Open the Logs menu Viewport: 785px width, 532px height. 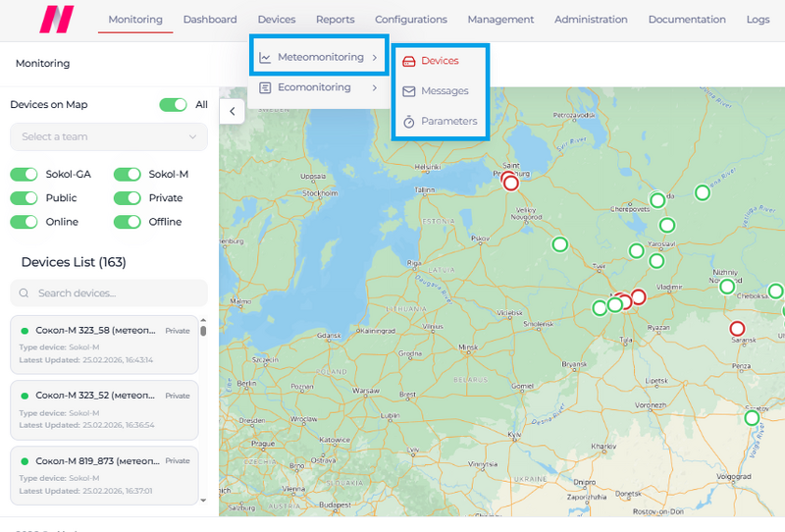tap(758, 20)
